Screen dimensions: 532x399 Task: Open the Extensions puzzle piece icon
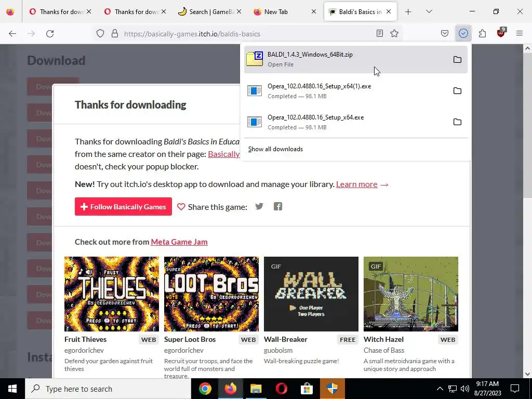point(482,33)
